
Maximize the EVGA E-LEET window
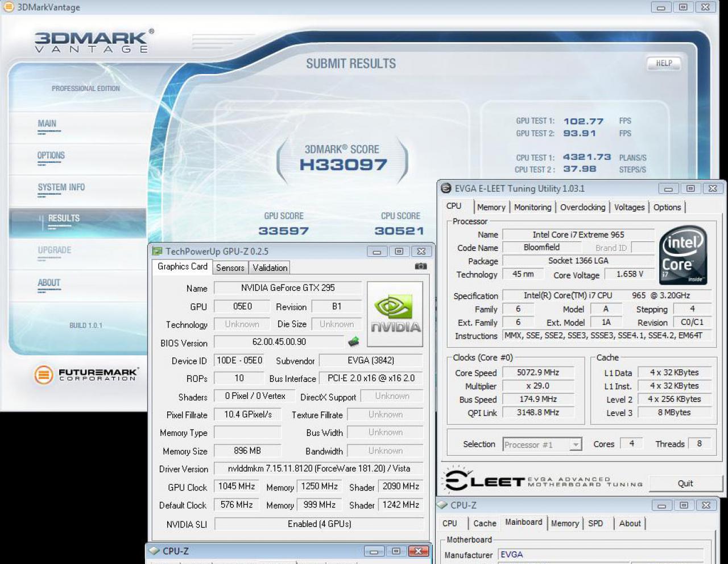690,188
